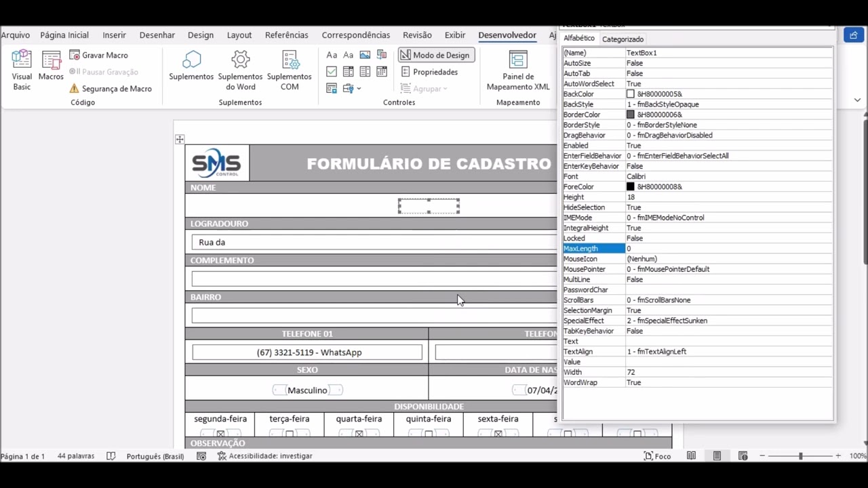Screen dimensions: 868x488
Task: Click Português (Brasil) language indicator
Action: point(155,456)
